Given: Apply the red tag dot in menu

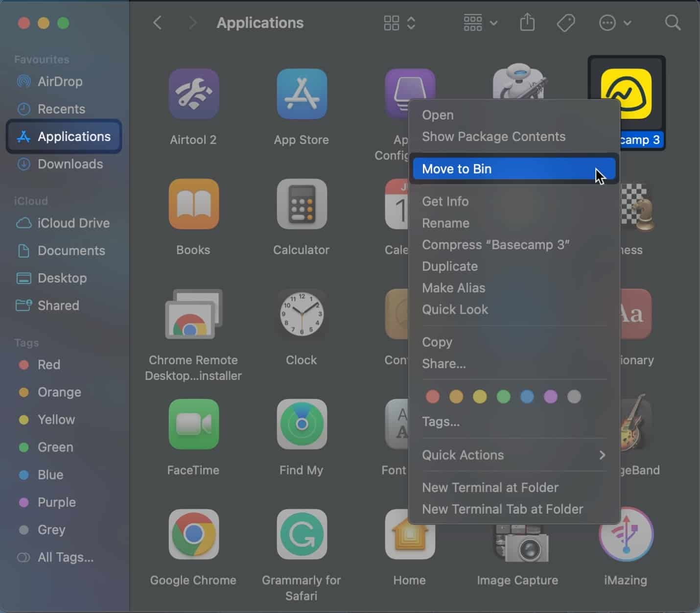Looking at the screenshot, I should click(433, 396).
